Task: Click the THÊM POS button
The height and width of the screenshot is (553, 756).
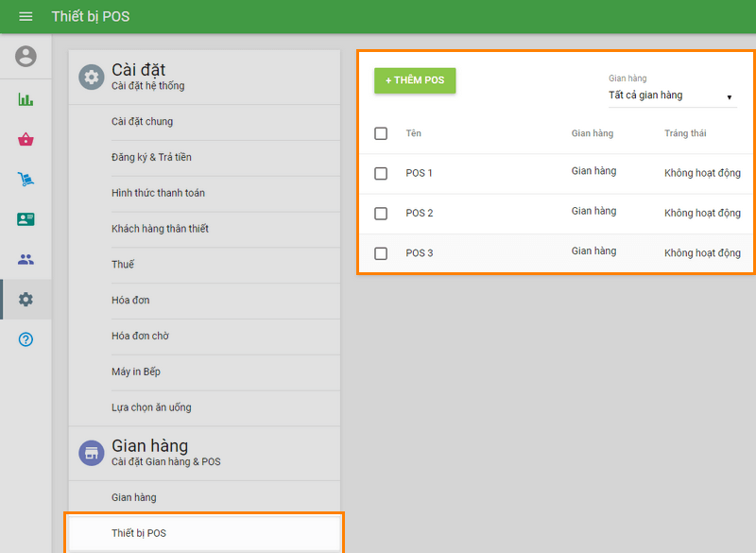Action: (415, 80)
